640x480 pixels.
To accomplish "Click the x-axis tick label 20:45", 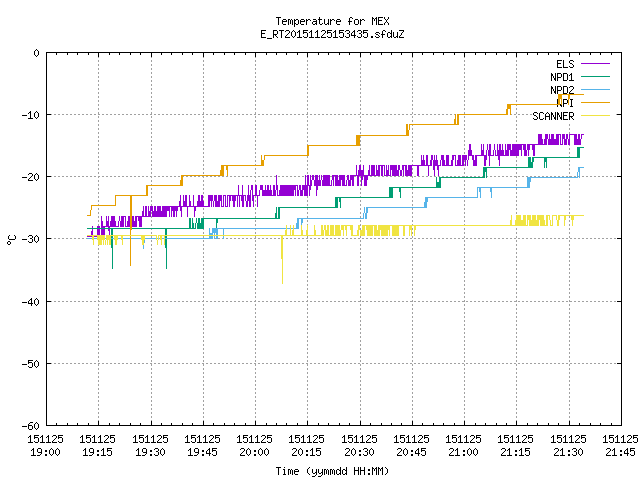I will click(411, 452).
